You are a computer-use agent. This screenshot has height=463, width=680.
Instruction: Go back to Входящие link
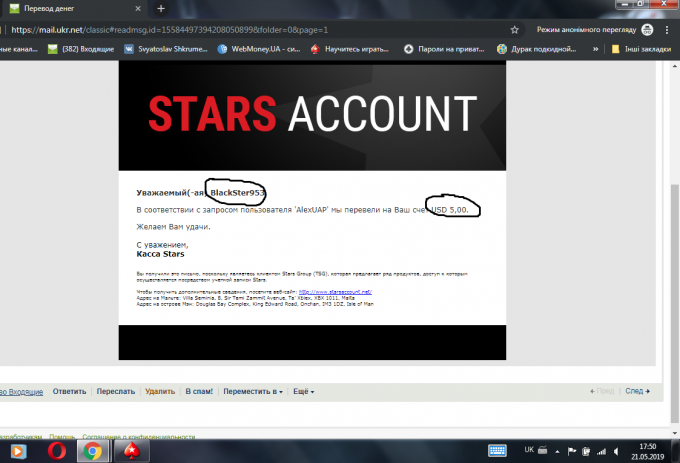pyautogui.click(x=22, y=391)
